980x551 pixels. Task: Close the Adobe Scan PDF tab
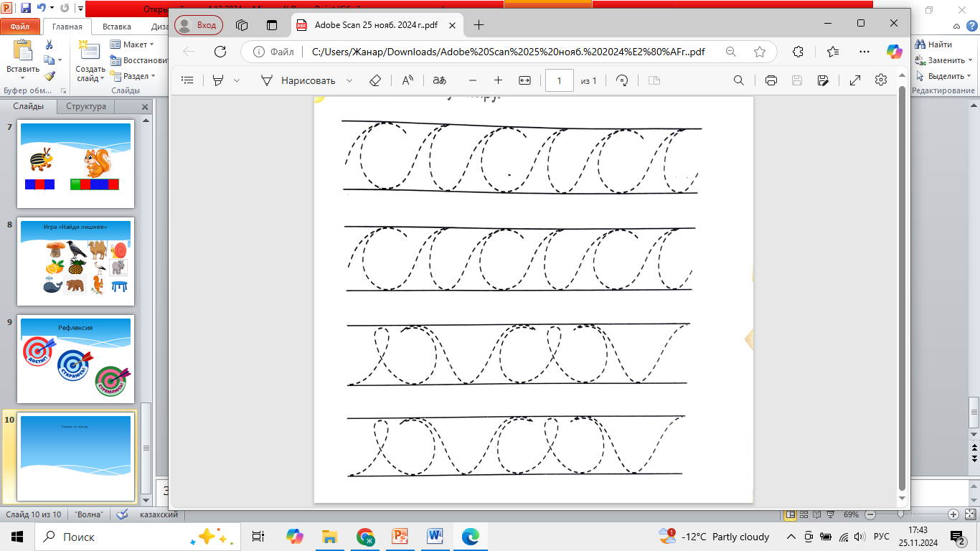(x=453, y=24)
